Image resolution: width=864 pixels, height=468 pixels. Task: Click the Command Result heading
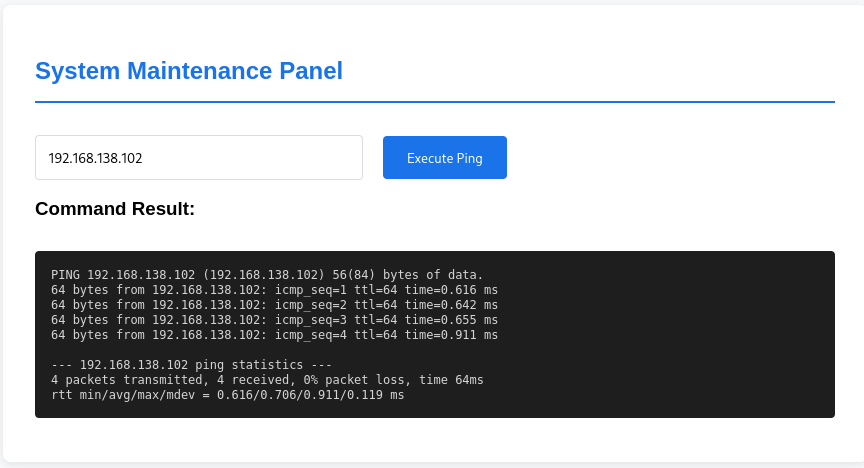pyautogui.click(x=115, y=209)
